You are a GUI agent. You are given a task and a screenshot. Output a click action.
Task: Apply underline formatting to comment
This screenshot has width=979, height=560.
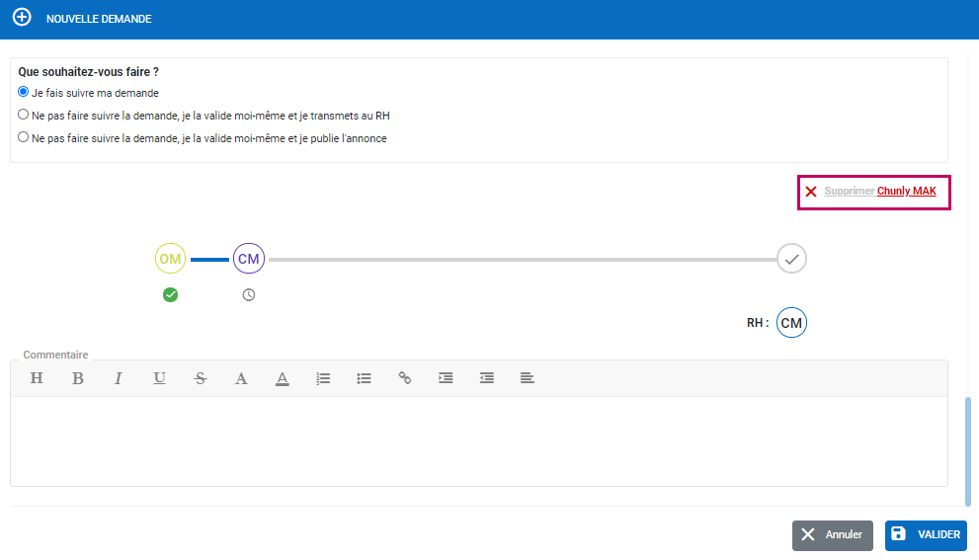pos(159,378)
